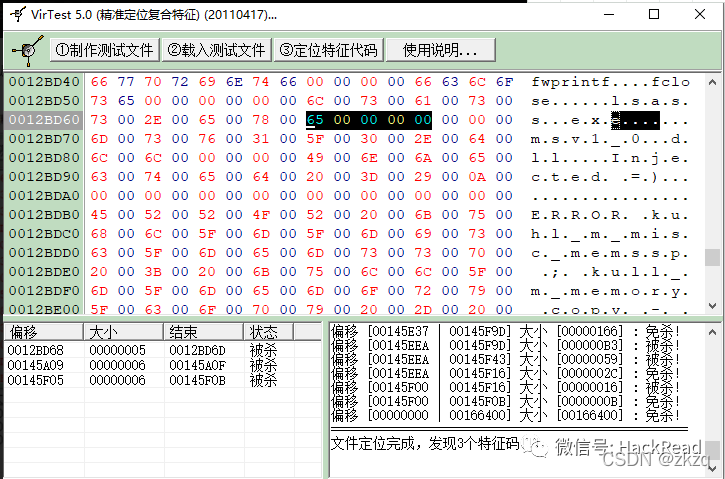Click hex address 0012BD80
This screenshot has height=479, width=725.
pyautogui.click(x=44, y=158)
